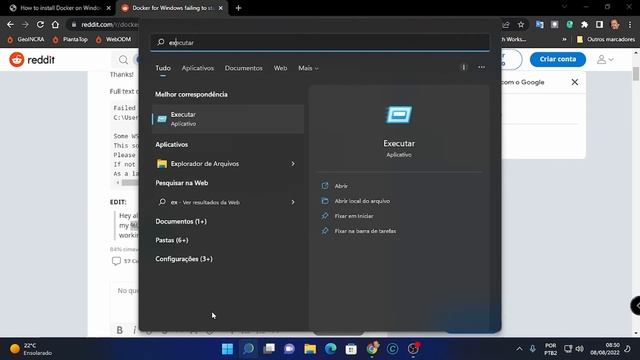The height and width of the screenshot is (360, 640).
Task: Open the more options ellipsis in search panel
Action: tap(482, 67)
